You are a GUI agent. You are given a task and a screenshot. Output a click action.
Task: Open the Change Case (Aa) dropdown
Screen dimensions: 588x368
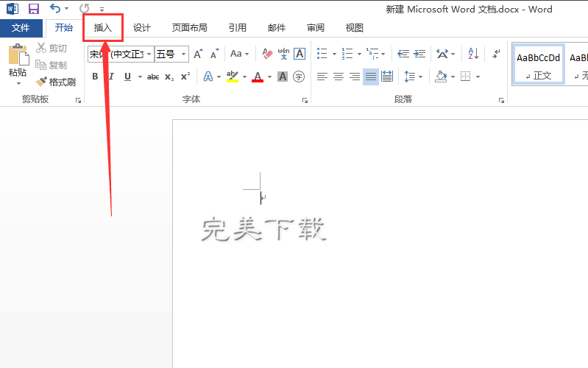tap(240, 54)
